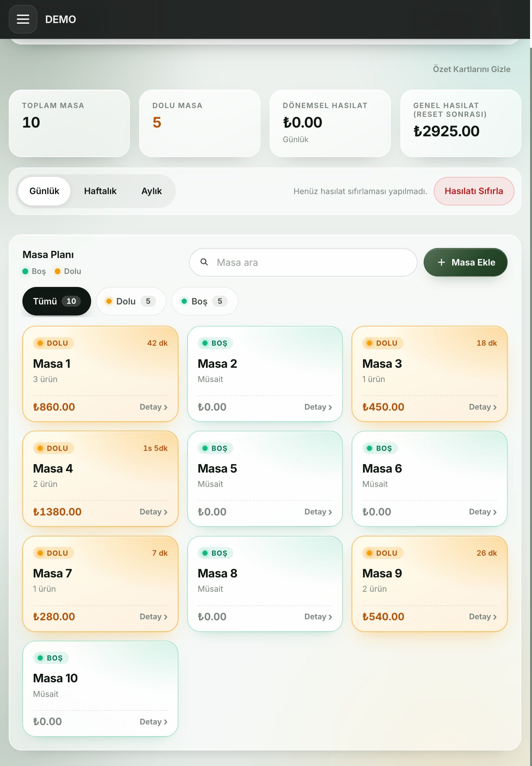Open Detay for Masa 3
Image resolution: width=532 pixels, height=766 pixels.
[483, 407]
